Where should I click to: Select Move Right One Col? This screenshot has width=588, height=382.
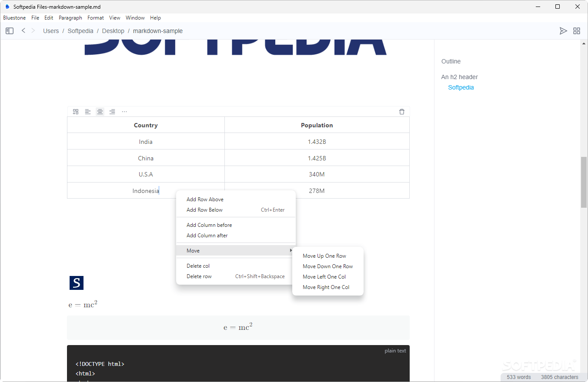(x=328, y=287)
